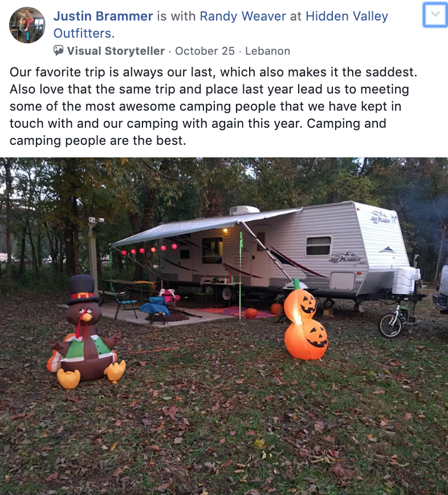Click the red string lights under awning

[148, 249]
